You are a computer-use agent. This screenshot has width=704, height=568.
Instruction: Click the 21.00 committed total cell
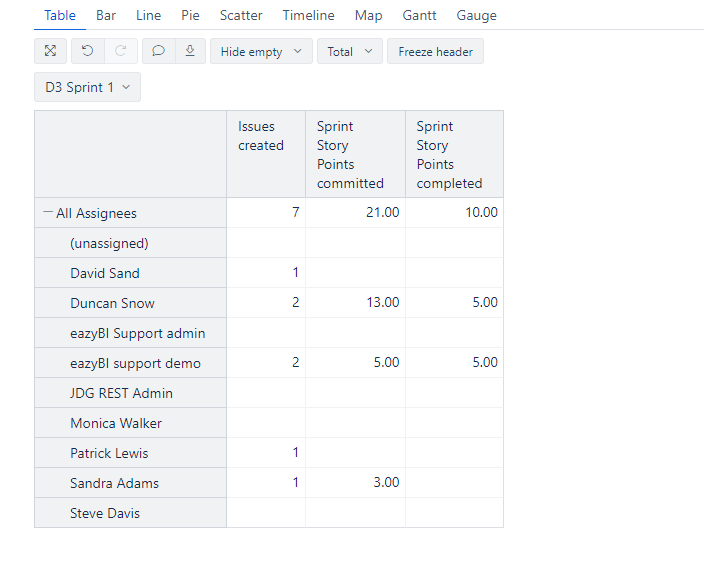[x=356, y=212]
